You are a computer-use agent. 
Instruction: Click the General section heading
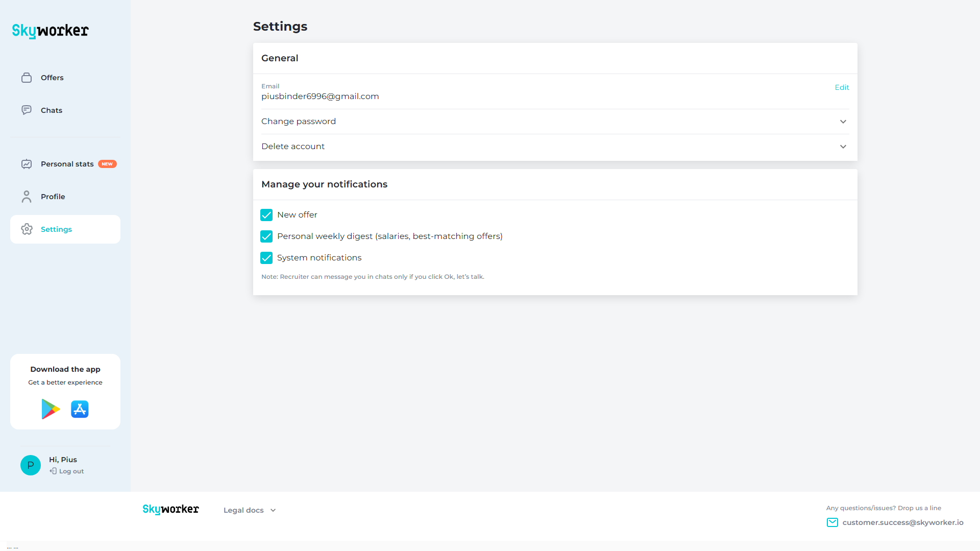[280, 58]
